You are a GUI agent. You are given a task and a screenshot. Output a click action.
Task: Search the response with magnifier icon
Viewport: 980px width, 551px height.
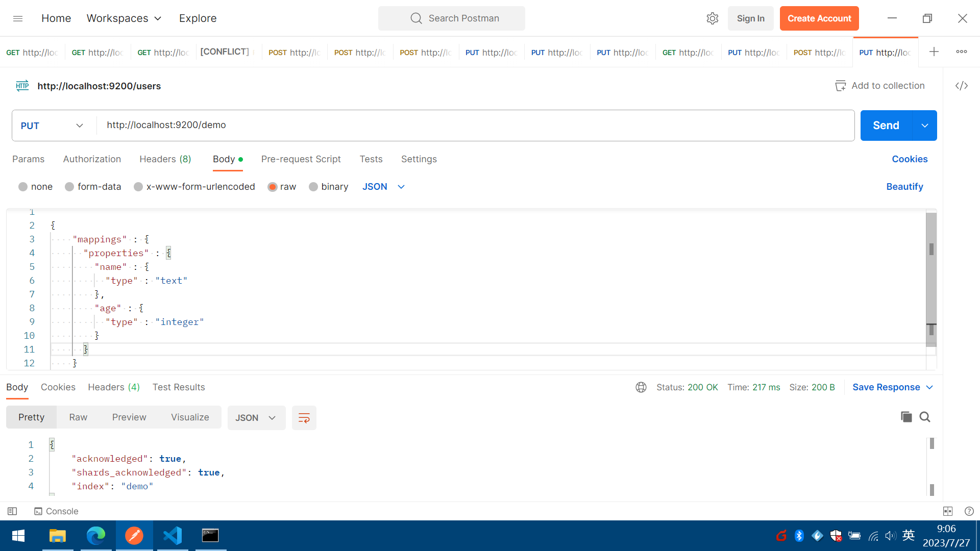[925, 417]
